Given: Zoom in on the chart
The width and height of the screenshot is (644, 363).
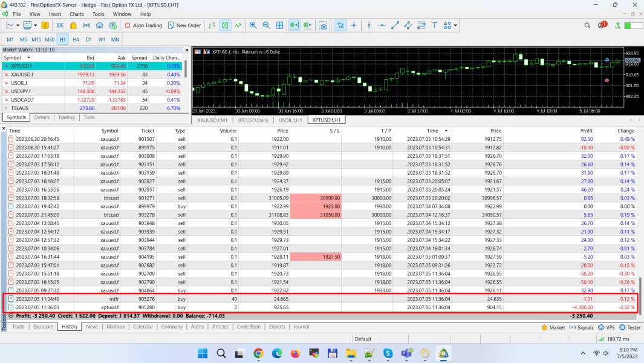Looking at the screenshot, I should (x=253, y=25).
